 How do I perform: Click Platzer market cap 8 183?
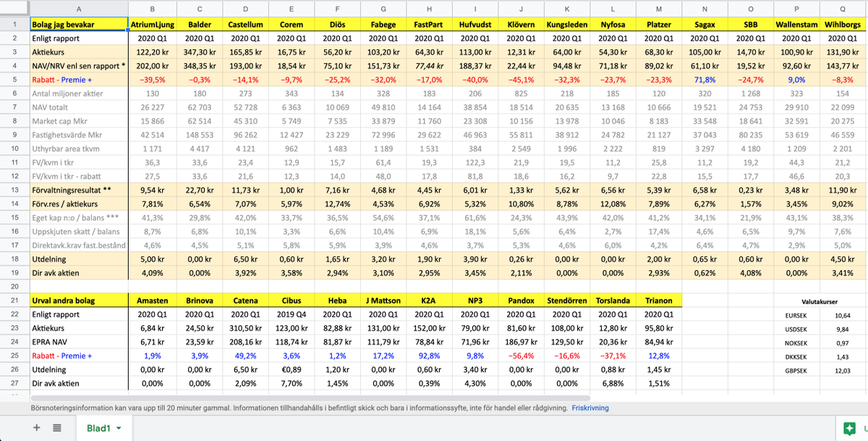[x=660, y=120]
